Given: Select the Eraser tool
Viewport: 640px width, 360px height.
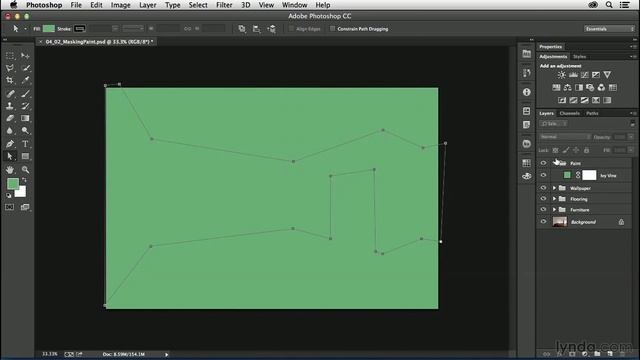Looking at the screenshot, I should tap(10, 118).
